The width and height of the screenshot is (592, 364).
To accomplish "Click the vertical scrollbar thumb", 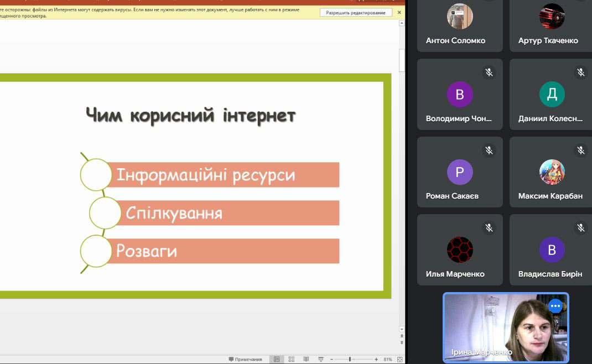I will 402,60.
